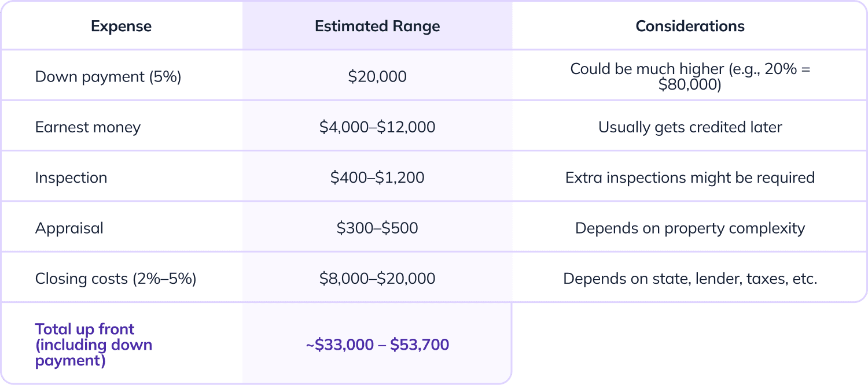Select 'Depends on state, lender, taxes' note

tap(690, 279)
